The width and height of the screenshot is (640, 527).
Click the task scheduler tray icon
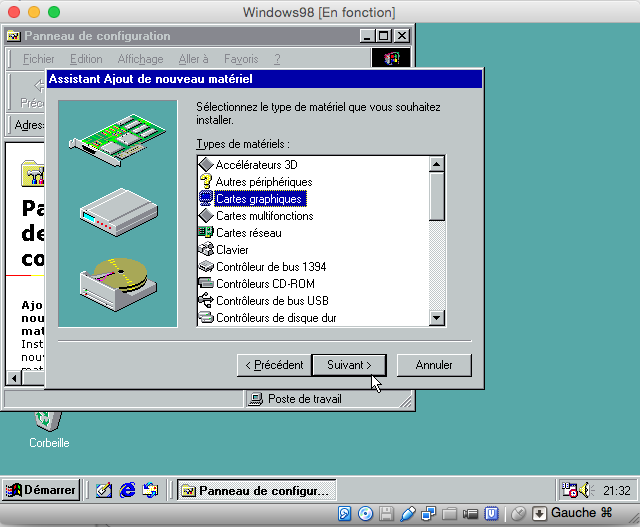click(569, 490)
